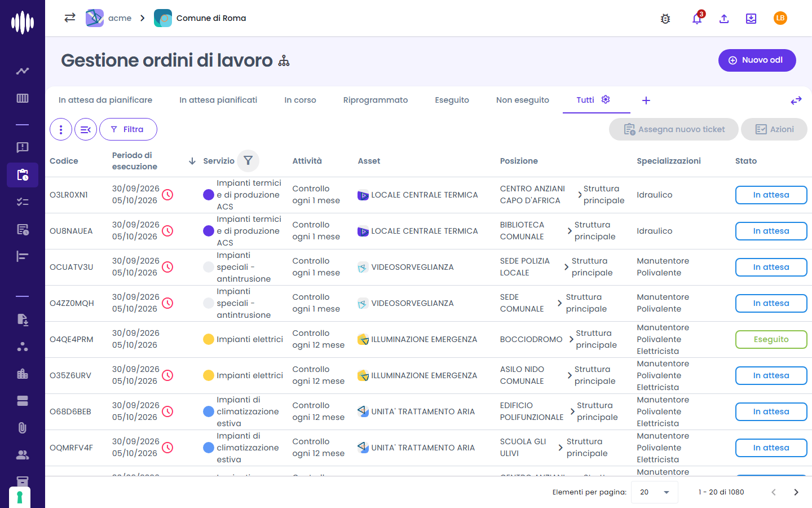Open the elements-per-page dropdown showing 20

[655, 492]
